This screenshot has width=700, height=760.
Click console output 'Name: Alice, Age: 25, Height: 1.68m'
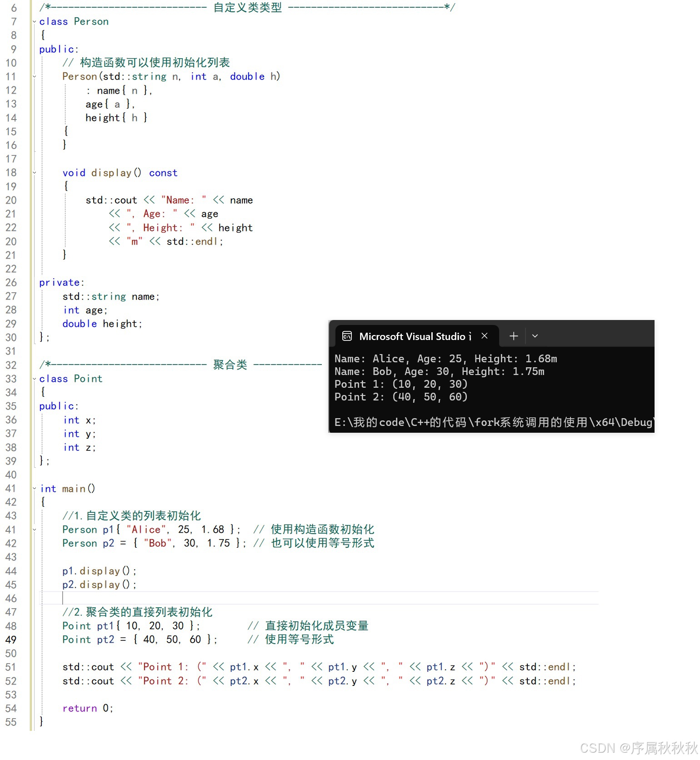tap(446, 359)
